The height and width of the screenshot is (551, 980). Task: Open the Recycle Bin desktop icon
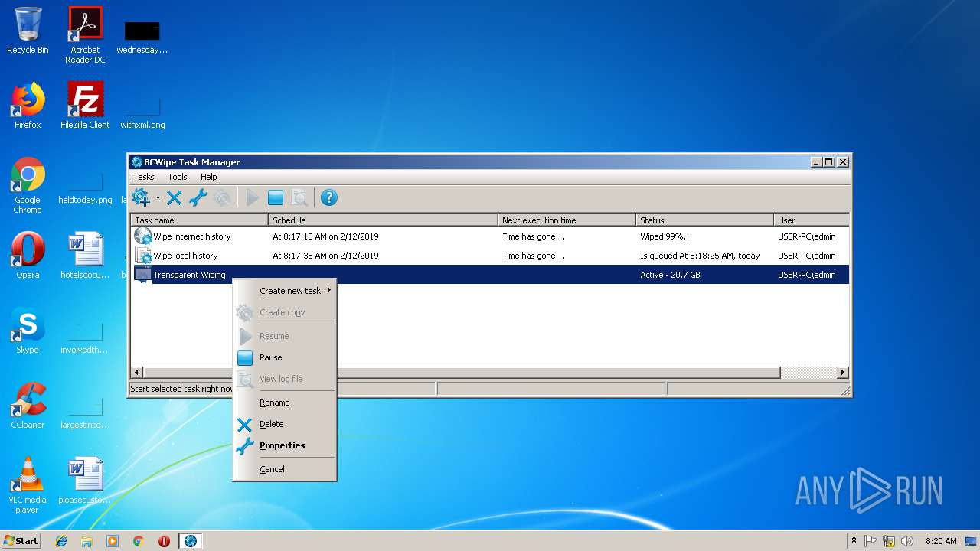28,31
